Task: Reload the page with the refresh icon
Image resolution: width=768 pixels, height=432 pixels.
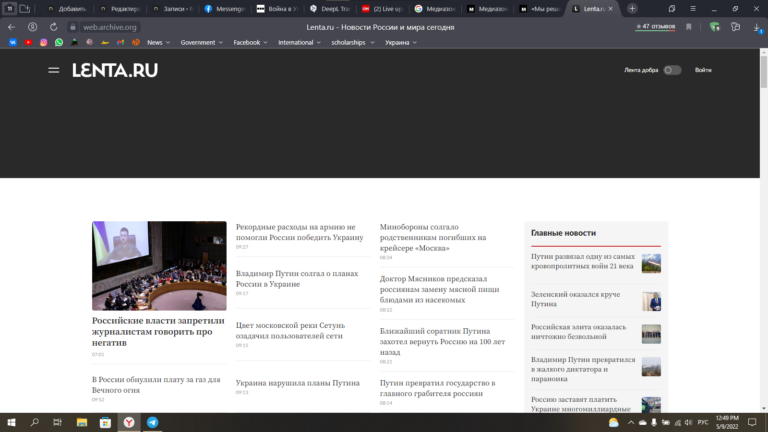Action: [x=53, y=27]
